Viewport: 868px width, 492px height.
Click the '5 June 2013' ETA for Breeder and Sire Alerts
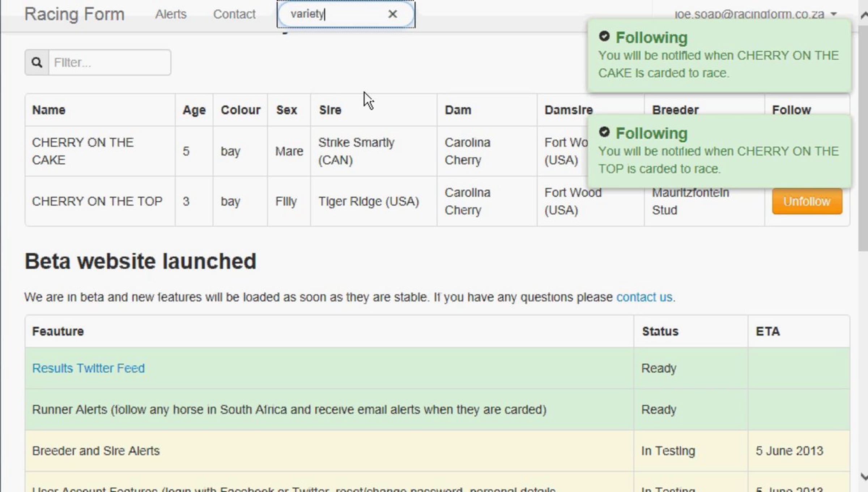(x=790, y=451)
